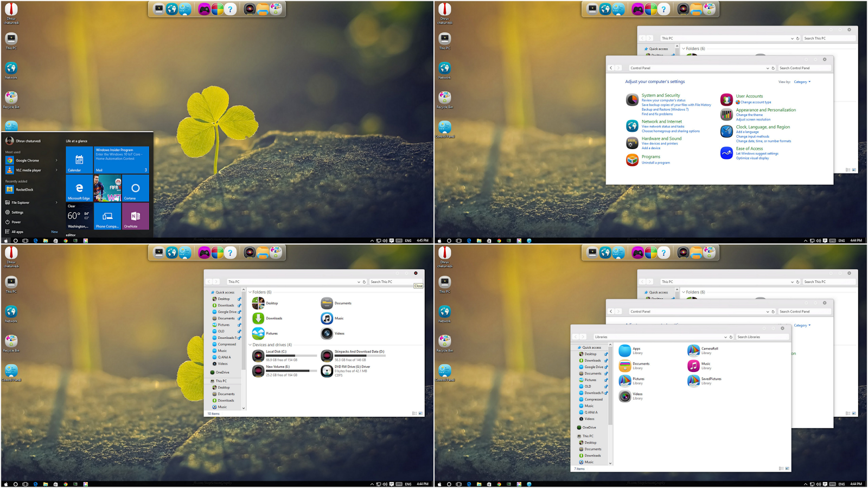Click the Add a device link
This screenshot has width=868, height=488.
coord(651,148)
